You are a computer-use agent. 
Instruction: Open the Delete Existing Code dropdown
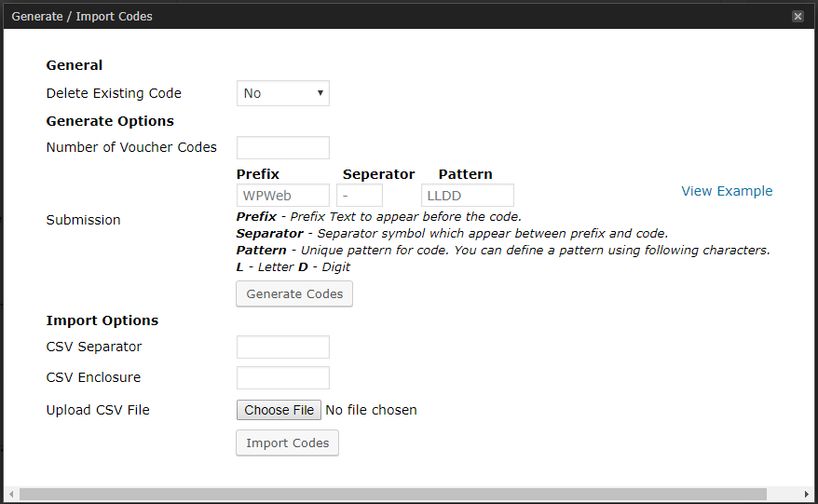(283, 93)
